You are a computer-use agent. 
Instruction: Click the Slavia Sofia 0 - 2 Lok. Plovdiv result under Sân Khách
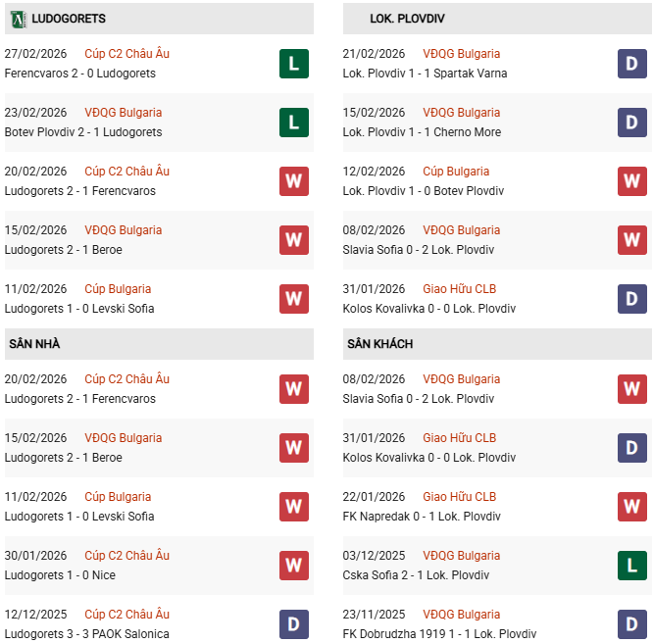419,399
